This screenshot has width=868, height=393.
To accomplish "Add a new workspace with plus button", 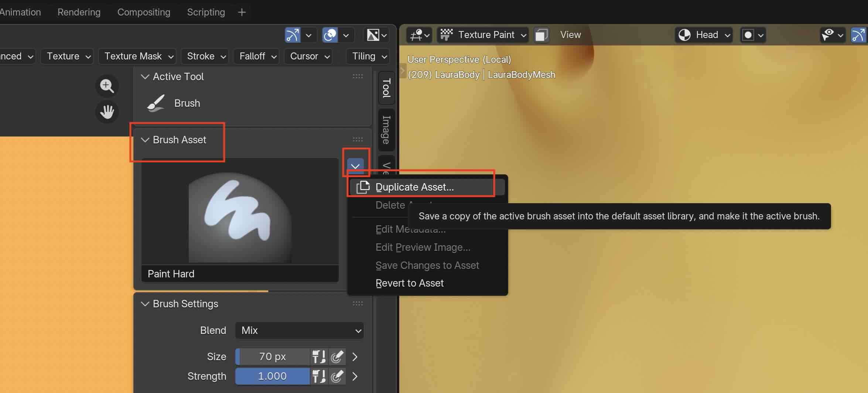I will pyautogui.click(x=242, y=12).
